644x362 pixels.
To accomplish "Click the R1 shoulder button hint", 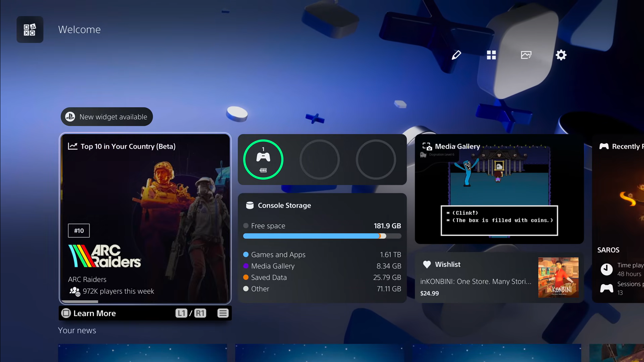I will [200, 313].
